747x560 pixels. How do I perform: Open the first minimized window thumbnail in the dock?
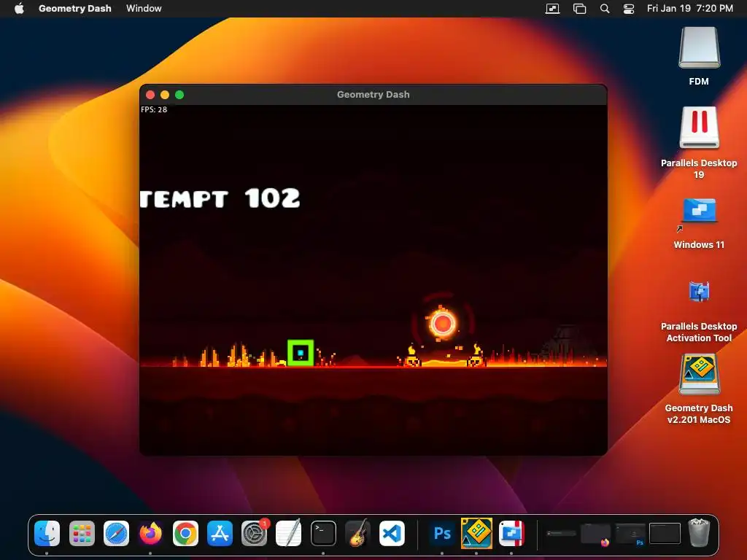point(561,533)
